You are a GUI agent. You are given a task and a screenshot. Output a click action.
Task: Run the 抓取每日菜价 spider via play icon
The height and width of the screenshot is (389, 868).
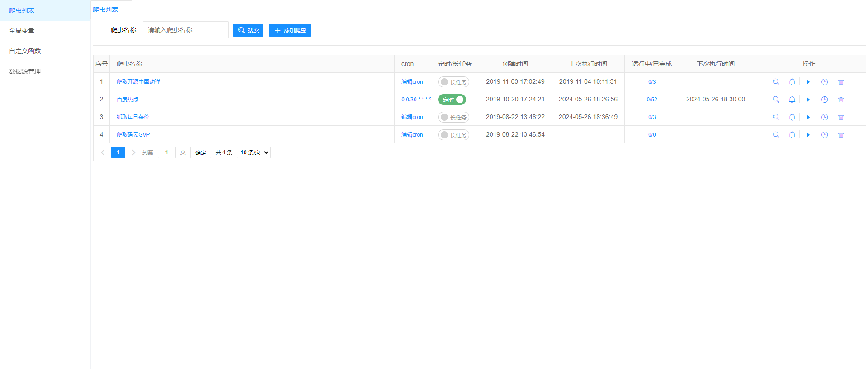[808, 117]
